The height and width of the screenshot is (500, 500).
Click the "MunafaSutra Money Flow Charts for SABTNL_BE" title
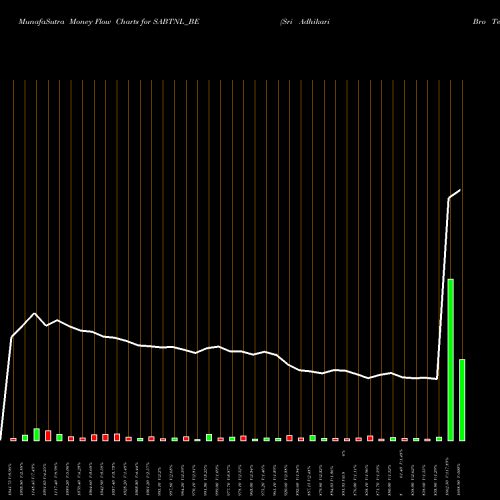pos(109,22)
